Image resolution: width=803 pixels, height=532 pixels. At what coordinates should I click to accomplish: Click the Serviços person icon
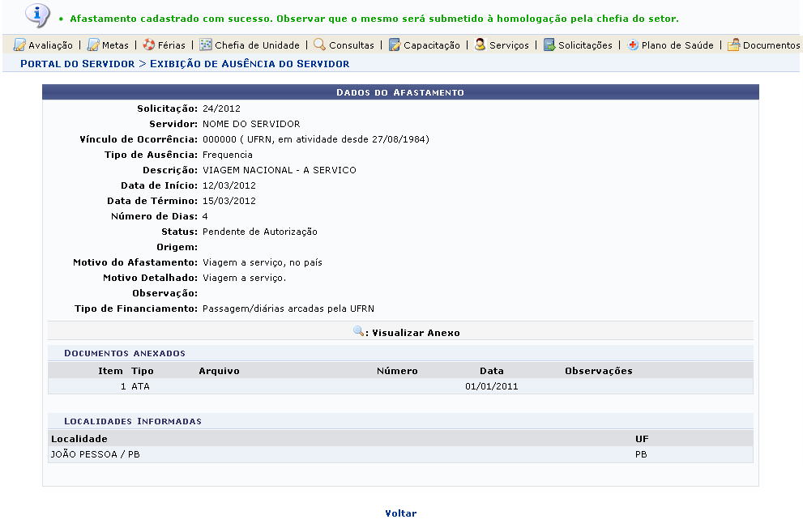pyautogui.click(x=480, y=45)
